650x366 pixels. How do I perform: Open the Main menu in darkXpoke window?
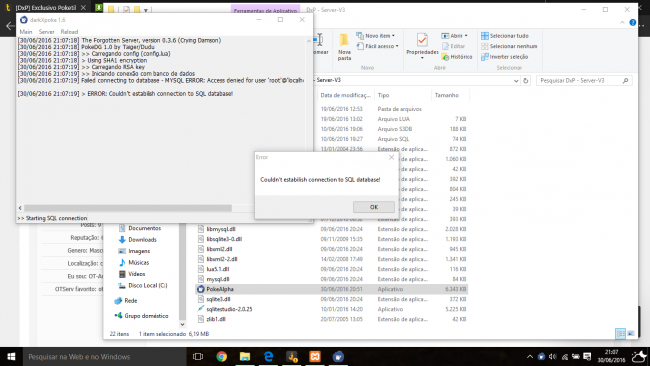tap(26, 32)
